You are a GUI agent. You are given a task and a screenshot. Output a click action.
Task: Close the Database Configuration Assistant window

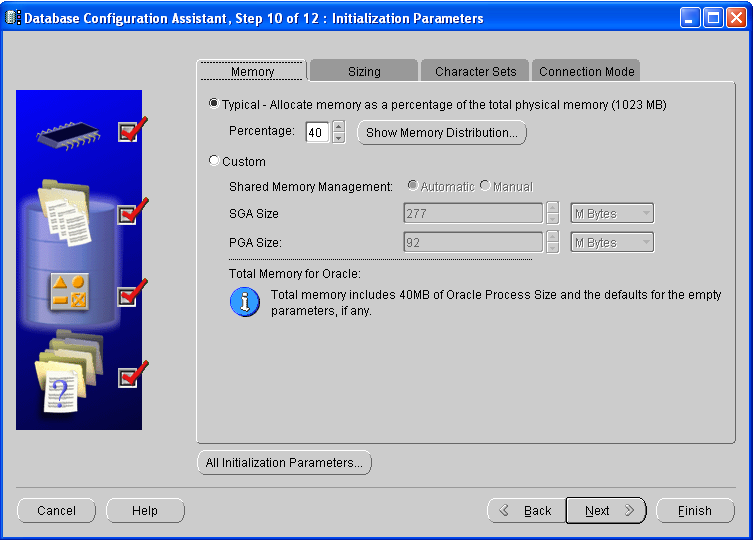click(736, 18)
